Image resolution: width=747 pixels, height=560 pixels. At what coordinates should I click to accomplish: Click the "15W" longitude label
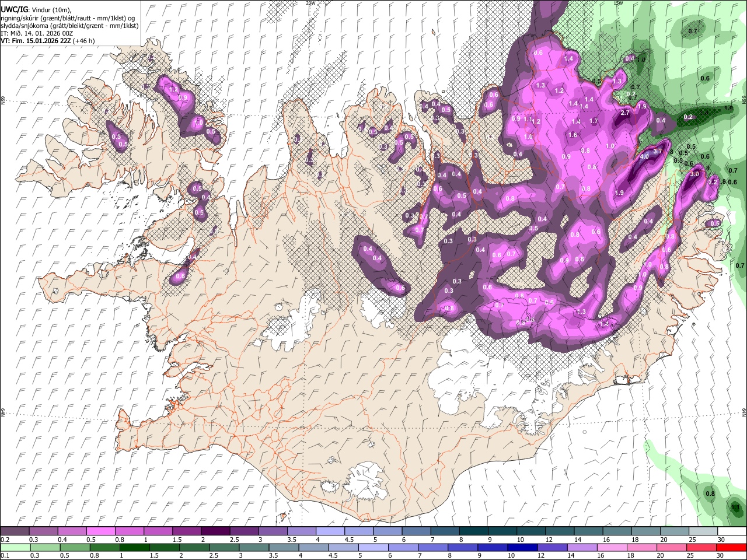point(618,3)
